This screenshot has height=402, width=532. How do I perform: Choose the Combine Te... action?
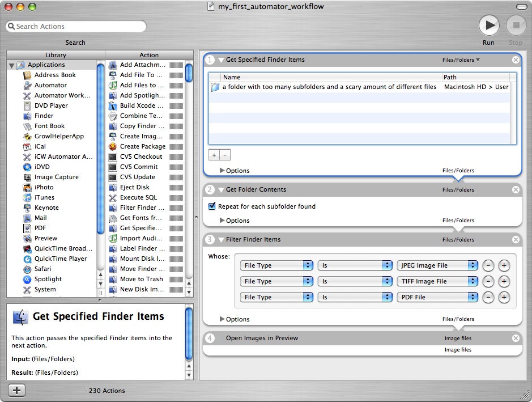coord(141,116)
